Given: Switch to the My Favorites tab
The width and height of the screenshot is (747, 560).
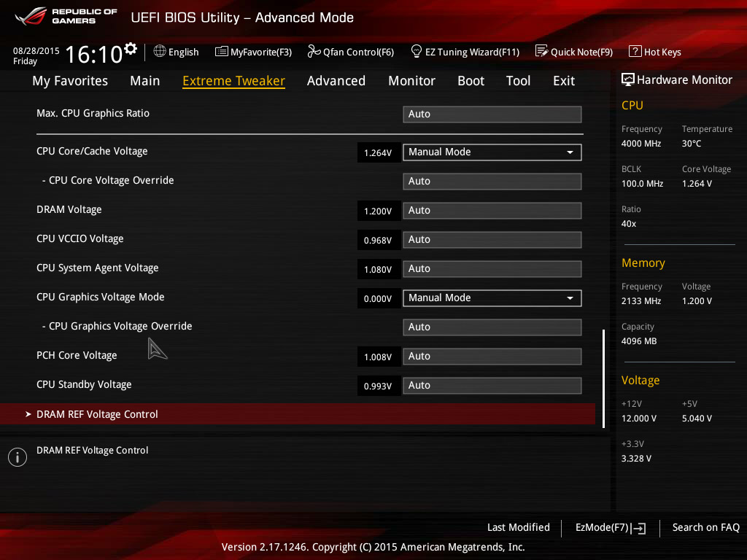Looking at the screenshot, I should 70,81.
